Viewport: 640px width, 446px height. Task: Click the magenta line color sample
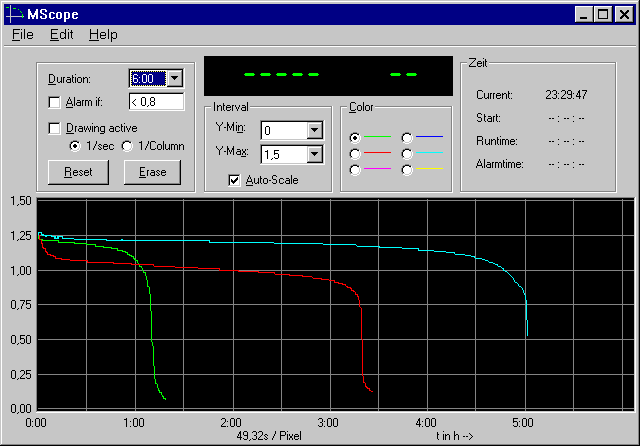click(377, 168)
